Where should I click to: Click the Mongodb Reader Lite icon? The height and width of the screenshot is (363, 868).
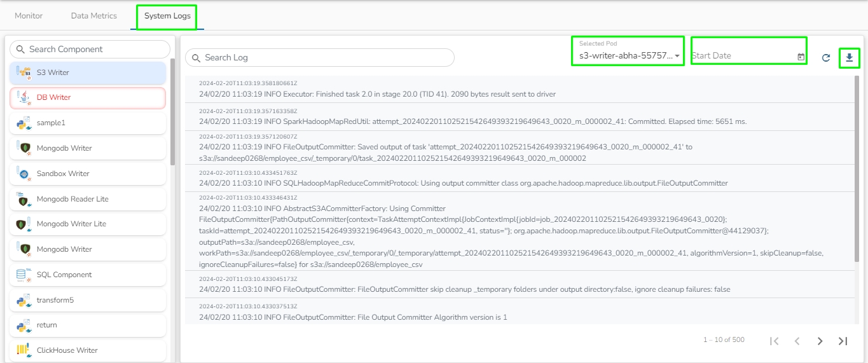(24, 199)
